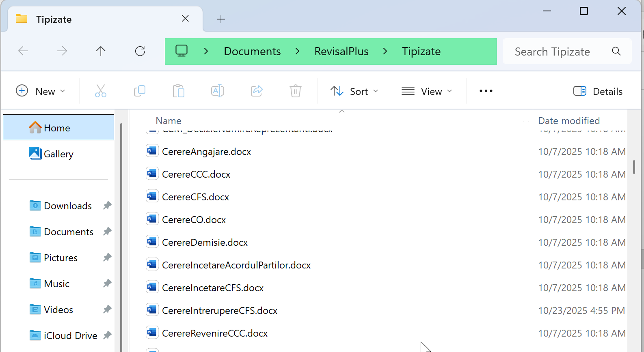Click the Paste clipboard icon
Image resolution: width=644 pixels, height=352 pixels.
(178, 91)
